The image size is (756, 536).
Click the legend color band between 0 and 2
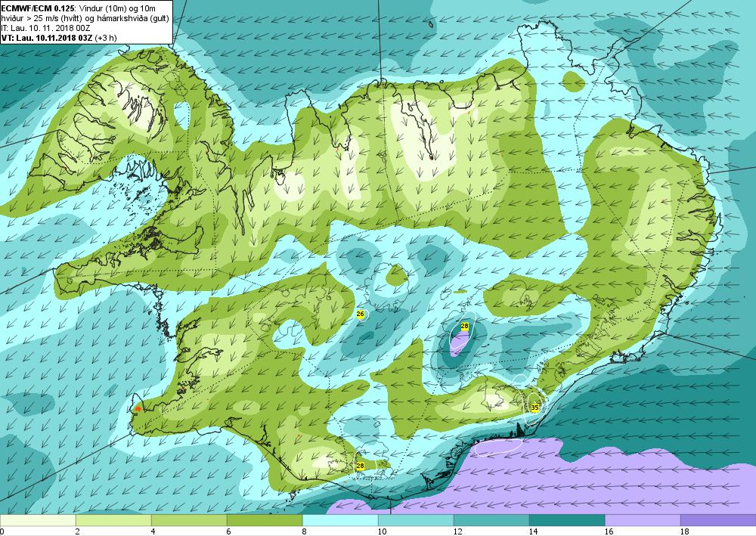tap(38, 521)
